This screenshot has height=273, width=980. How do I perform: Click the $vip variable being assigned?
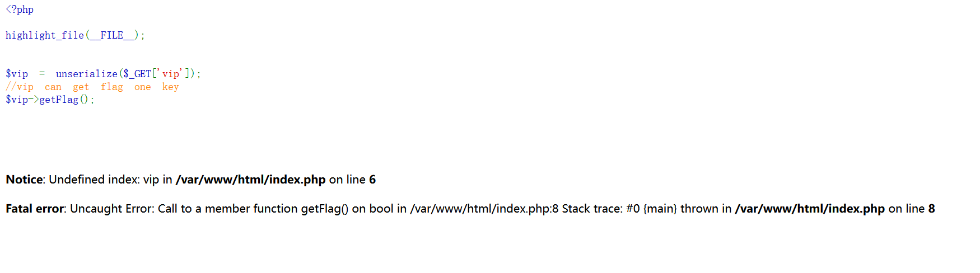click(17, 74)
